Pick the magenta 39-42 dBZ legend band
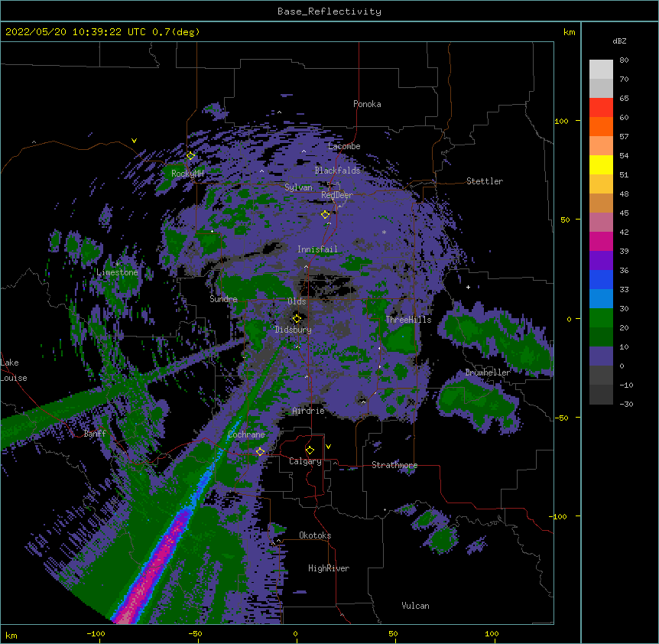 [x=601, y=241]
